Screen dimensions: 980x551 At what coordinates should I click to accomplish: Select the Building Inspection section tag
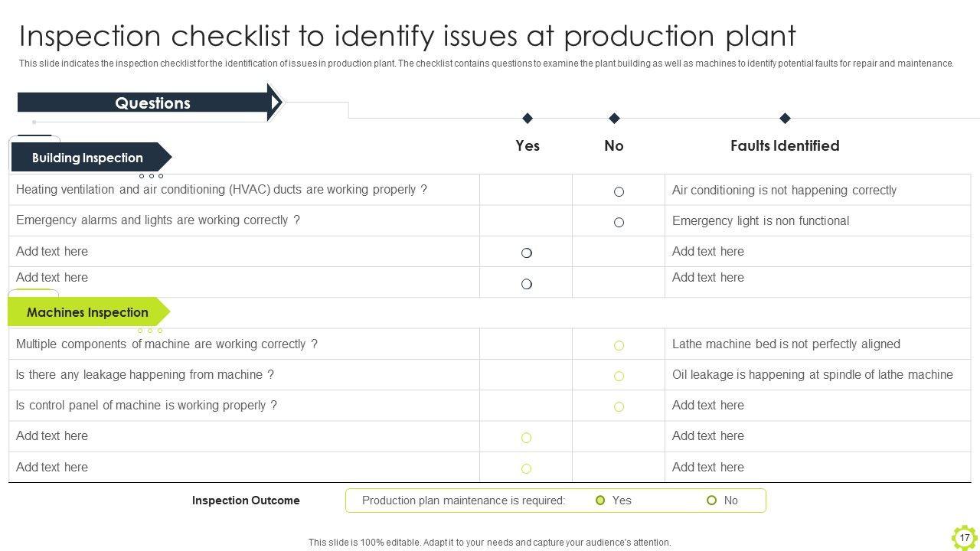coord(88,158)
